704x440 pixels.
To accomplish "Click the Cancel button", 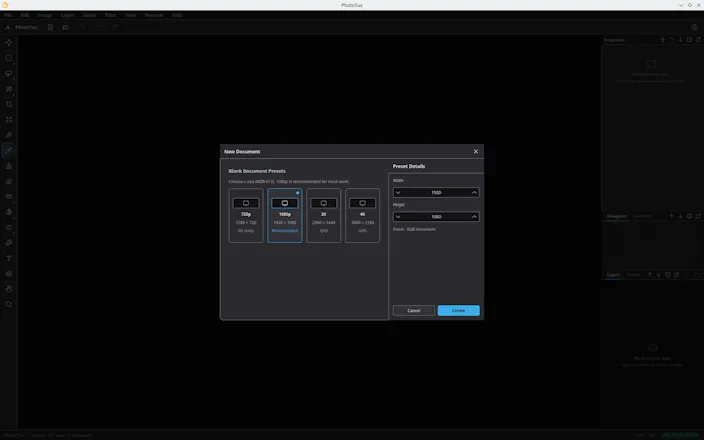I will (414, 311).
